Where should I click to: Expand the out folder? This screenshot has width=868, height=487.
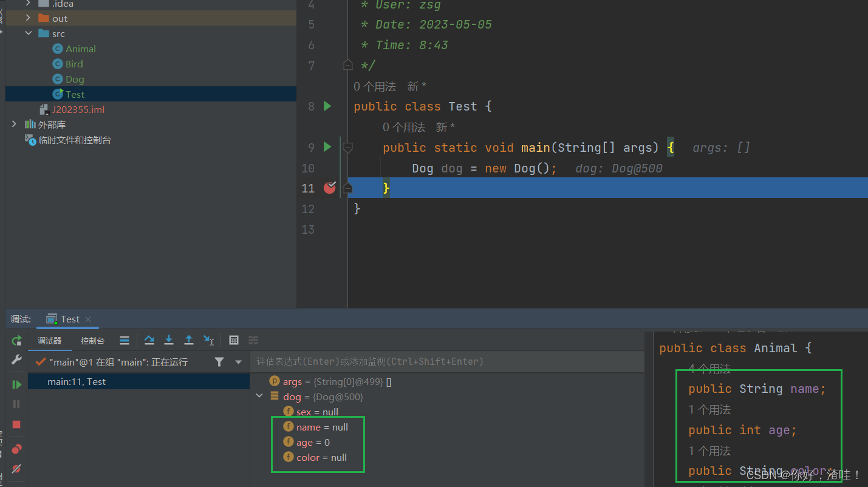(x=29, y=18)
